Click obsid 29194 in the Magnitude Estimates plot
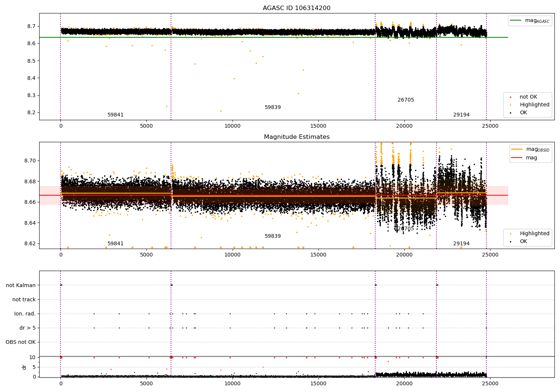Screen dimensions: 560x392 (461, 244)
